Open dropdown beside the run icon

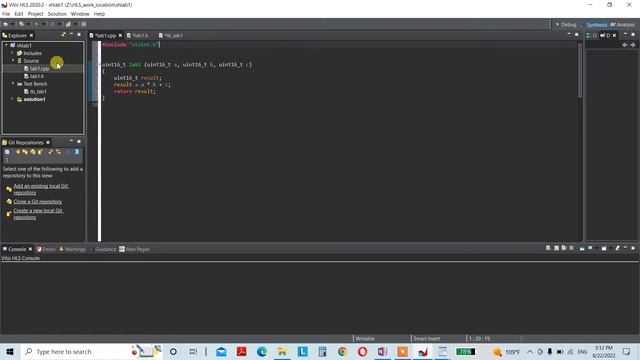(43, 24)
